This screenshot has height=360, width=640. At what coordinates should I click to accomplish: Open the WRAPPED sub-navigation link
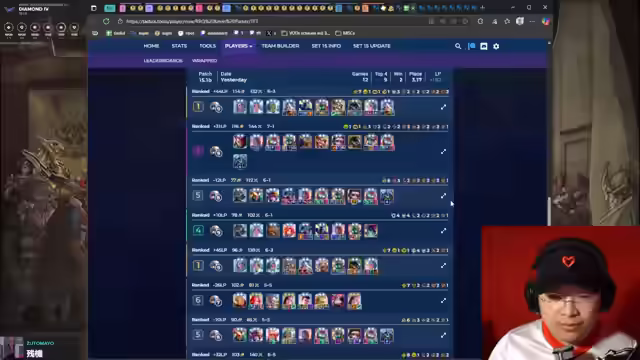204,60
